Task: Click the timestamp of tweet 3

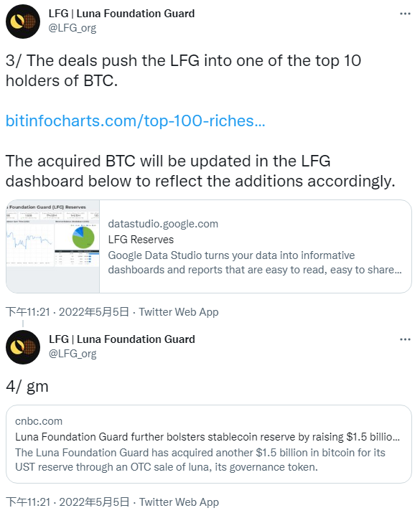Action: [67, 312]
